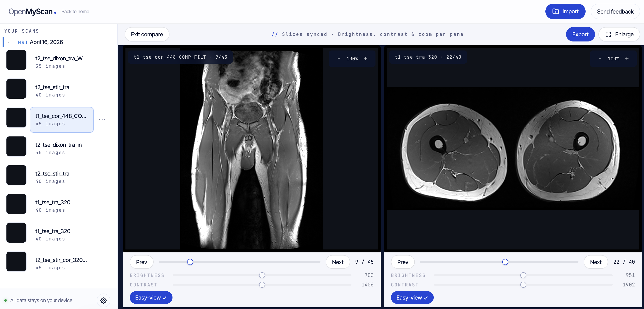
Task: Toggle Easy-view in the right pane
Action: point(412,297)
